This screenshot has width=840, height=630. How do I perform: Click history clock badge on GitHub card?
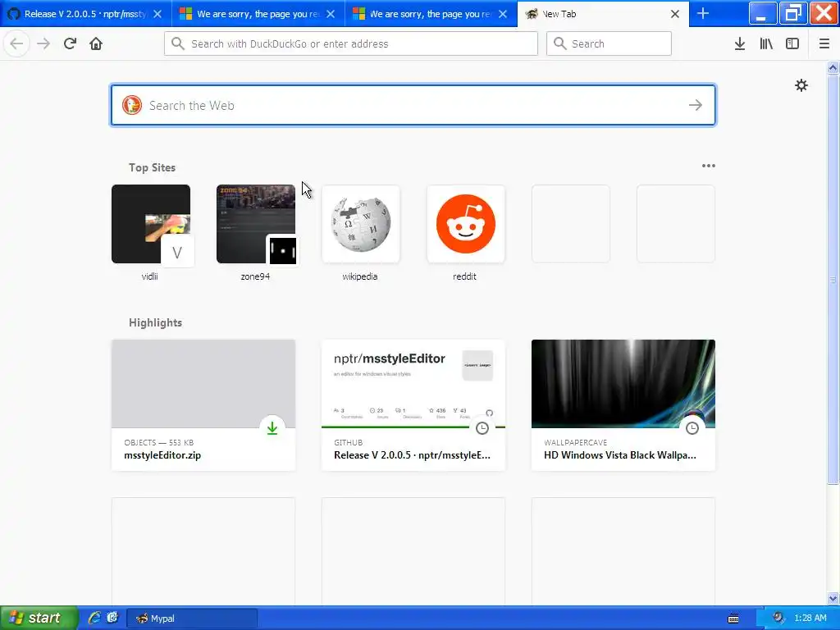pos(482,428)
